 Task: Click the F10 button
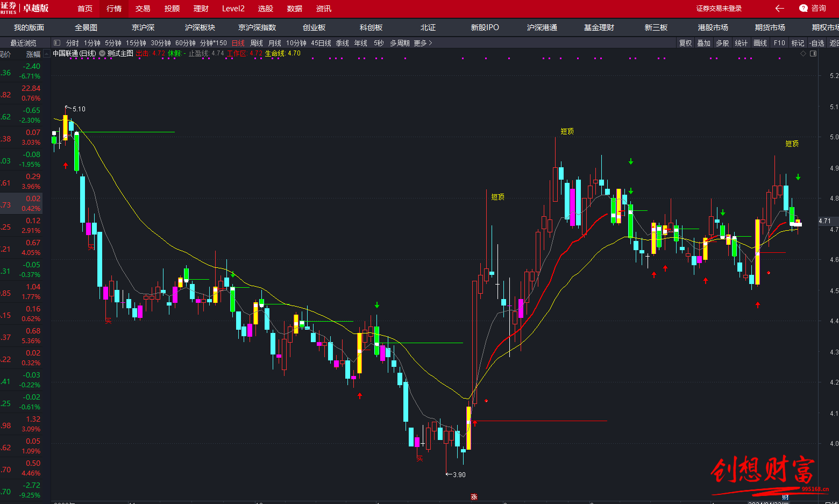[779, 43]
